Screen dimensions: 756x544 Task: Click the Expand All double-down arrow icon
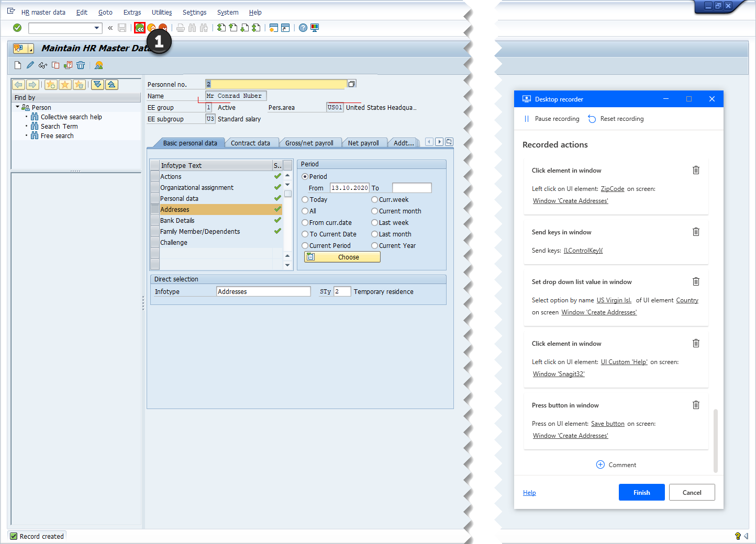[97, 85]
